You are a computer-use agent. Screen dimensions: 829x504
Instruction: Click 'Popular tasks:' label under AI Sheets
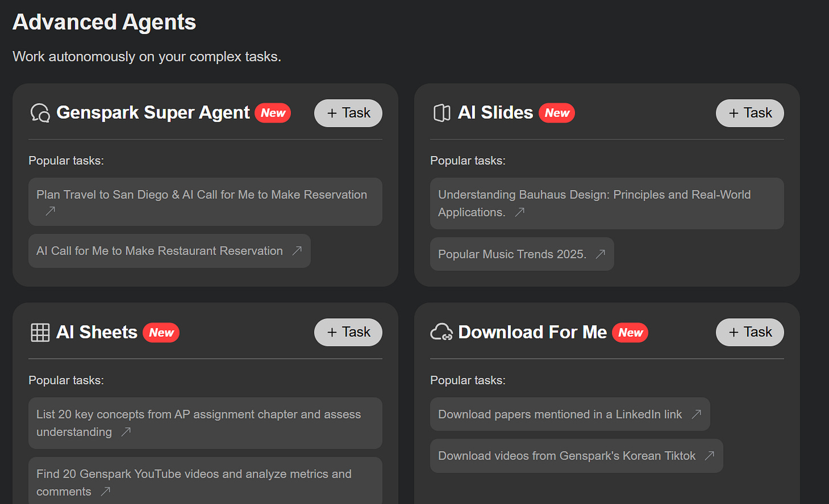(66, 381)
